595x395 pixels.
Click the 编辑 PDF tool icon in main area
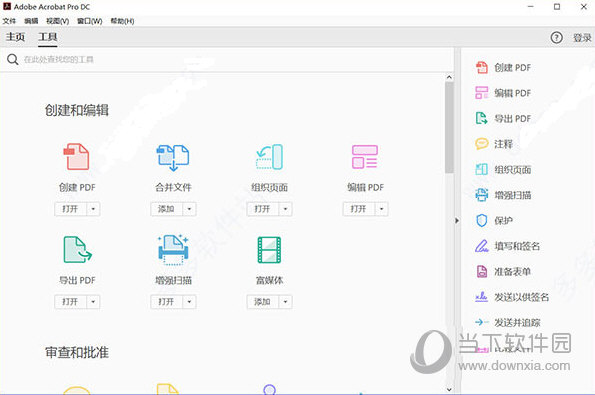click(x=365, y=157)
